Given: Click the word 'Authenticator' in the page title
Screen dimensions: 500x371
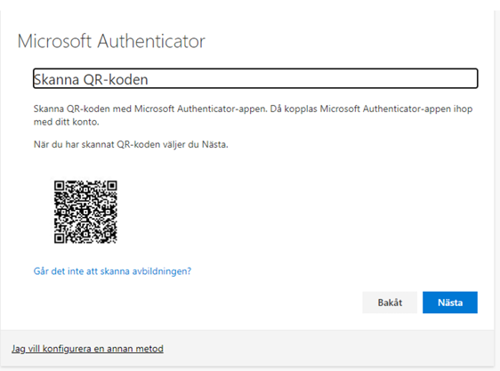Looking at the screenshot, I should tap(151, 41).
